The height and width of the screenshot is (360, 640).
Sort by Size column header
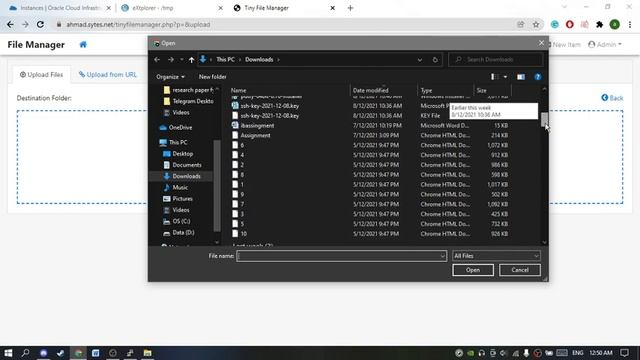(492, 90)
